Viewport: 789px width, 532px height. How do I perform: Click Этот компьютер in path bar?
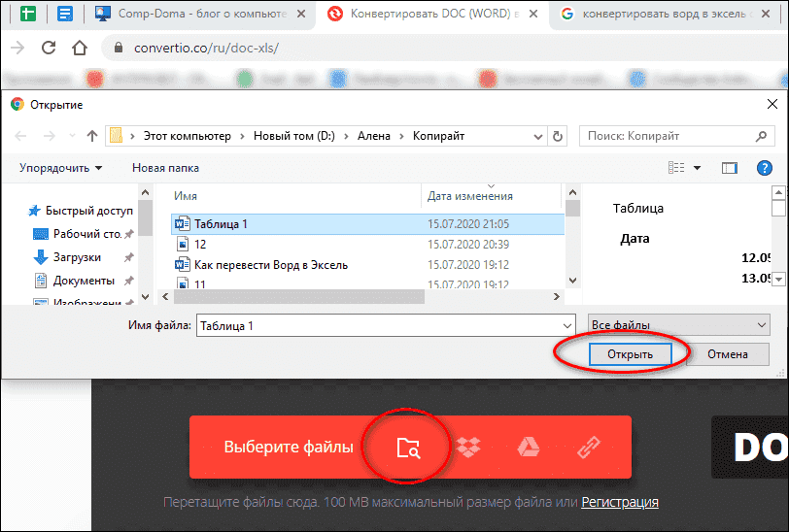pos(188,136)
